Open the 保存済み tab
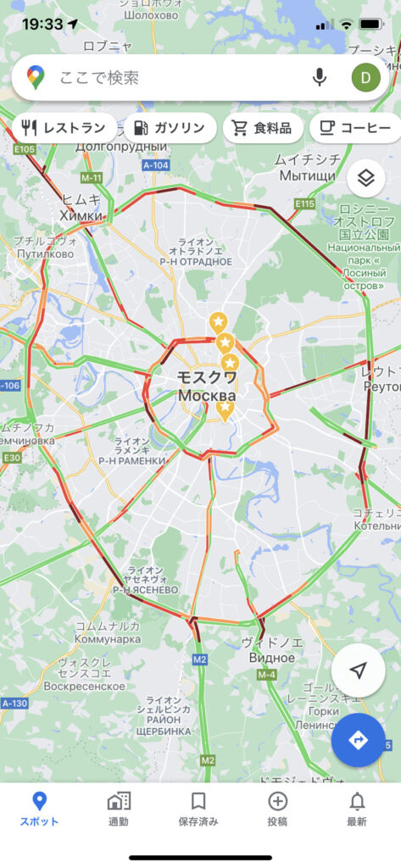 (198, 809)
